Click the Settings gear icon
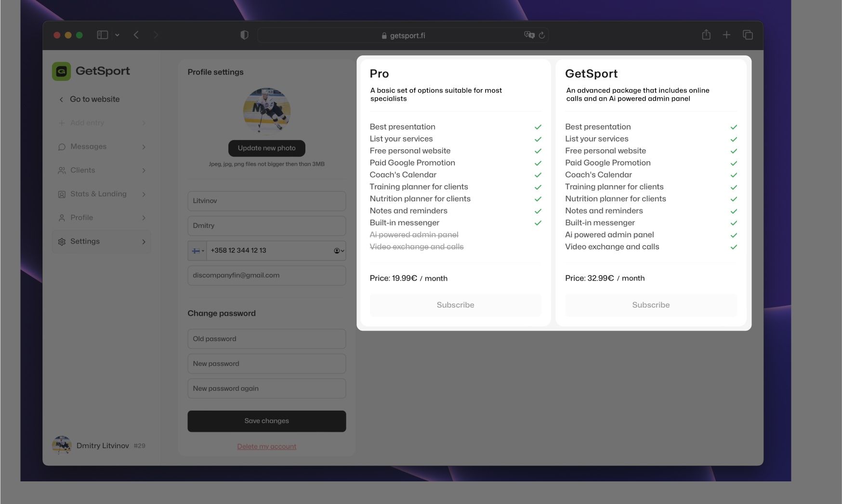This screenshot has width=842, height=504. 62,242
